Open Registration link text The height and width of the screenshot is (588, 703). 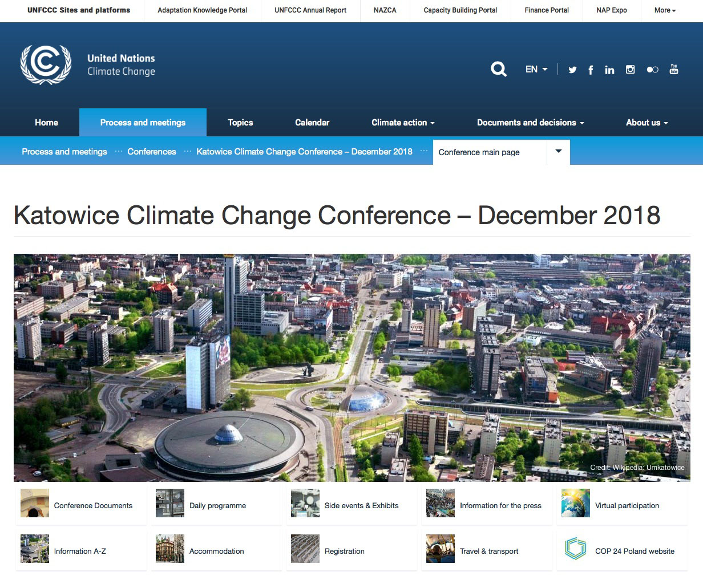[x=344, y=551]
